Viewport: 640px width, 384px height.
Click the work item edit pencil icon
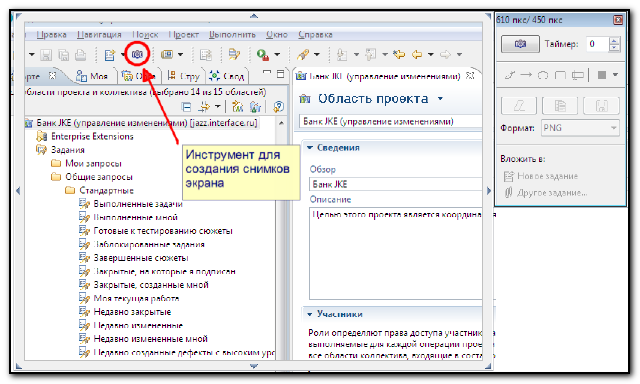click(234, 55)
